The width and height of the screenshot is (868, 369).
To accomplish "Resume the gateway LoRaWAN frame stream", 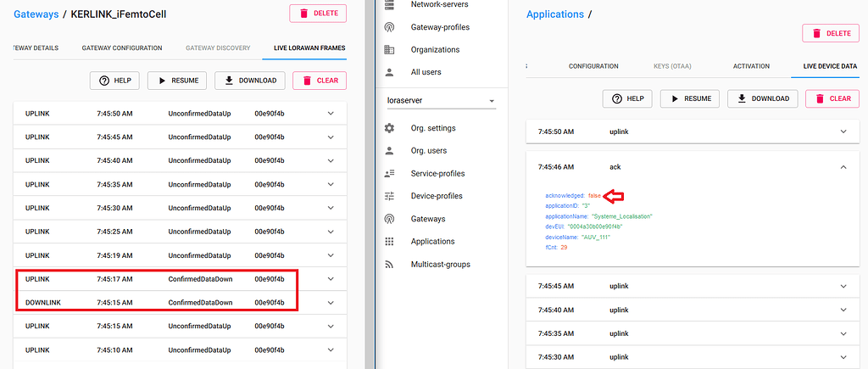I will pos(177,81).
